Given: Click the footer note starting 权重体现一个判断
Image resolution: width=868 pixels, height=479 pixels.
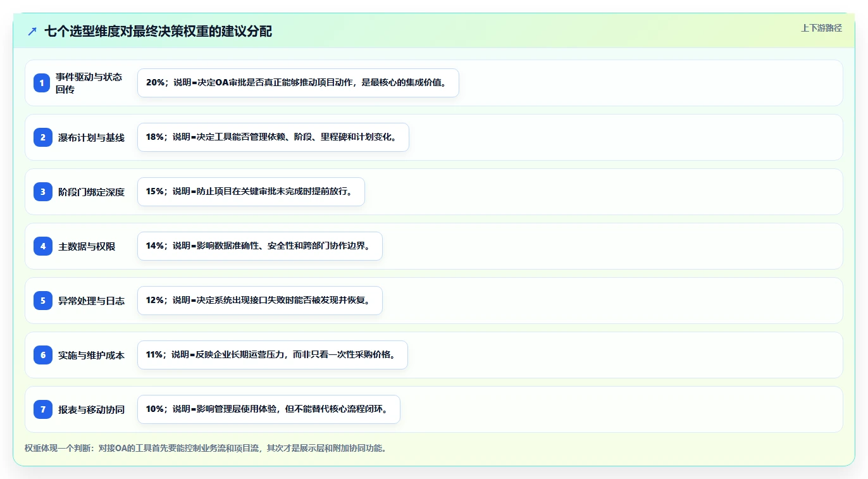Looking at the screenshot, I should click(x=206, y=449).
